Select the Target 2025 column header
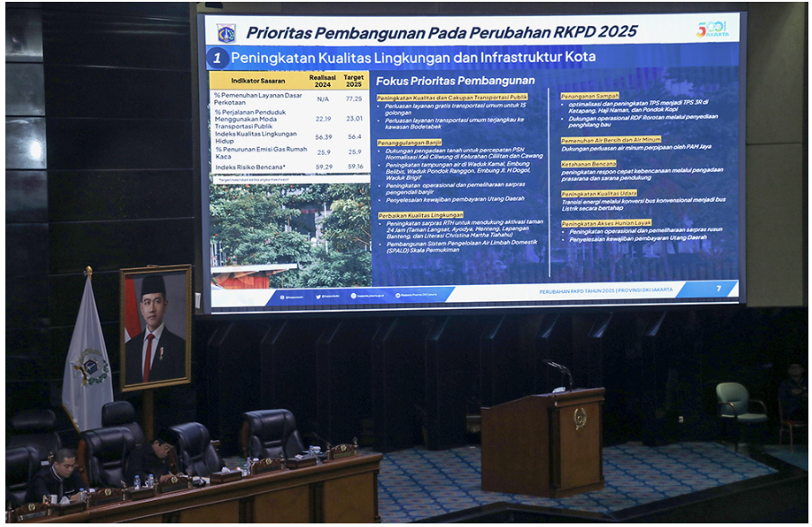812x527 pixels. pyautogui.click(x=354, y=81)
